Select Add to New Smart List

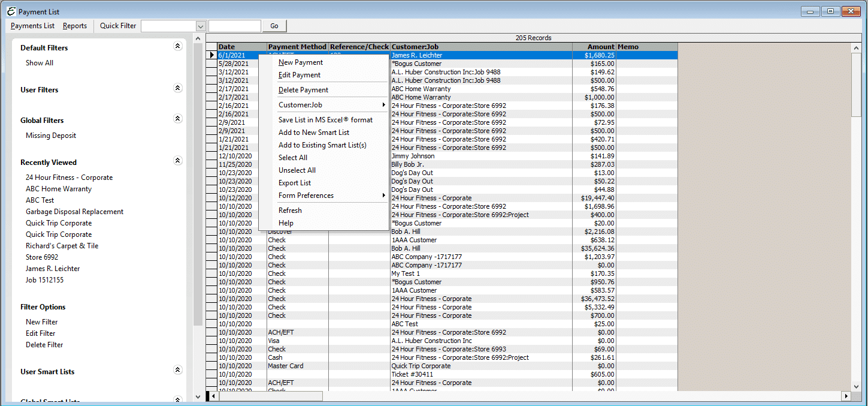323,133
